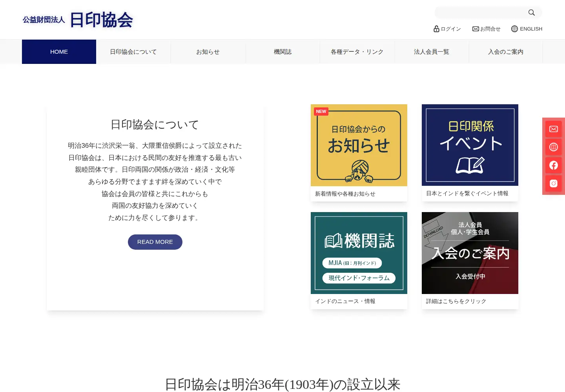Screen dimensions: 565x392
Task: Open the sidebar Instagram icon
Action: [x=554, y=183]
